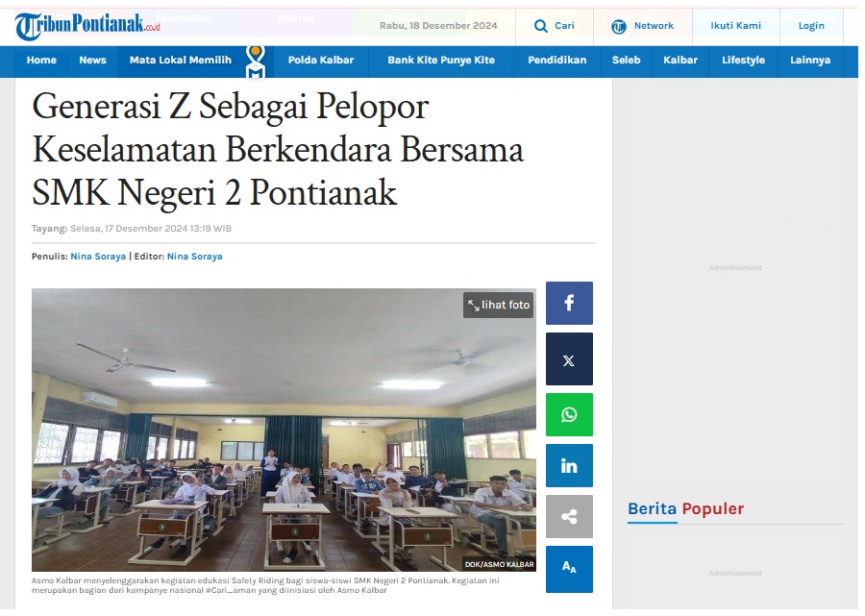This screenshot has width=865, height=616.
Task: Click the search magnifier icon
Action: point(540,26)
